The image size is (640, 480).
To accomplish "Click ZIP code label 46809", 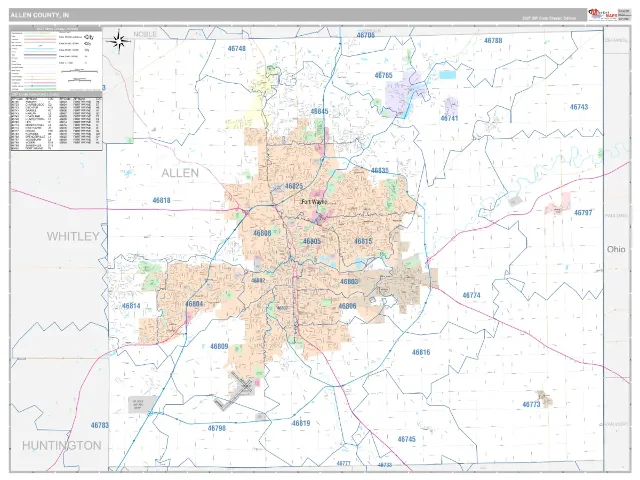I will point(219,347).
